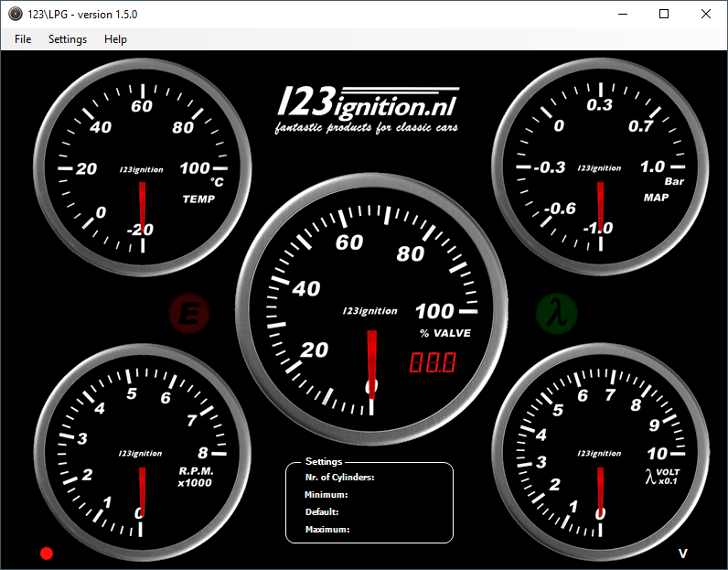The width and height of the screenshot is (728, 570).
Task: Click the green lambda indicator light
Action: (557, 314)
